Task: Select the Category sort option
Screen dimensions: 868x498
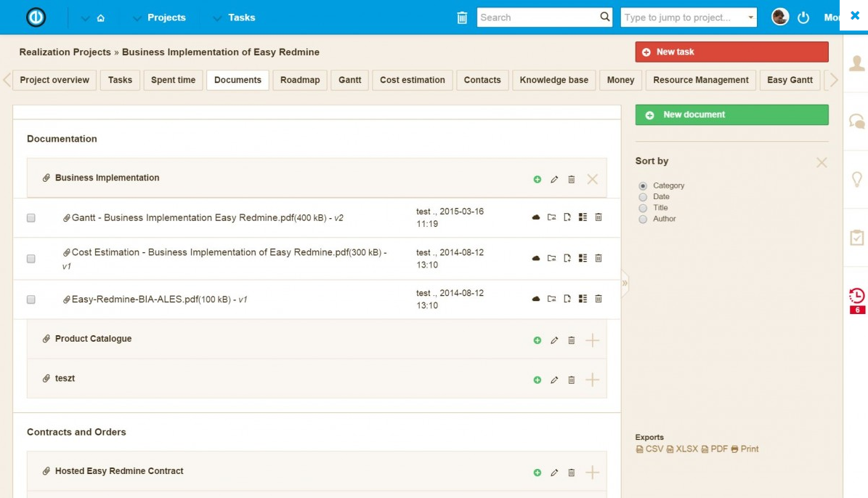Action: [x=643, y=186]
